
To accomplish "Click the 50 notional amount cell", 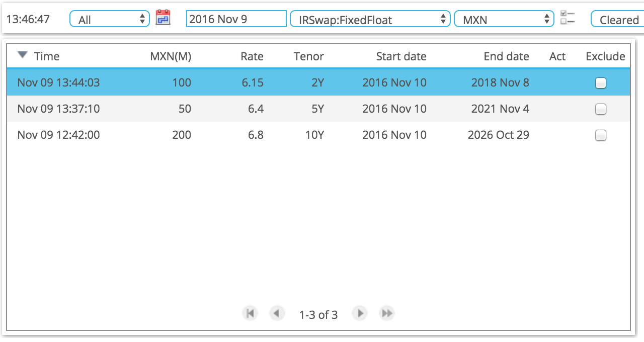I will 185,109.
